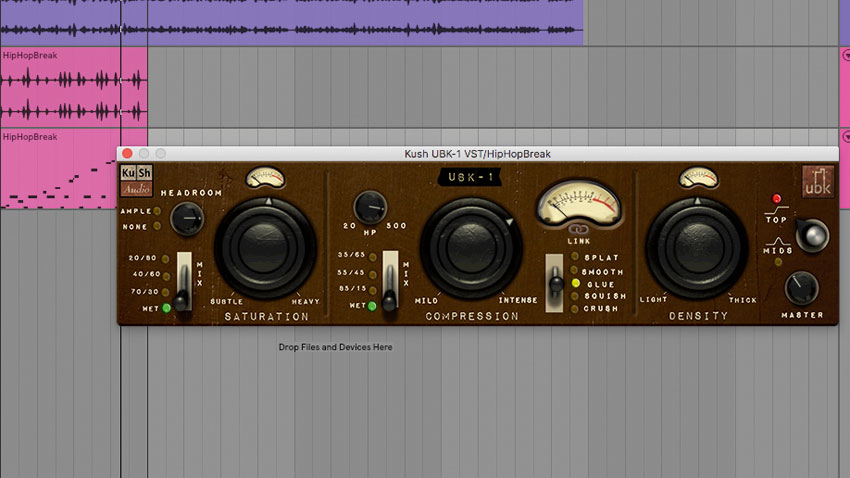Click the HP filter knob

(370, 208)
